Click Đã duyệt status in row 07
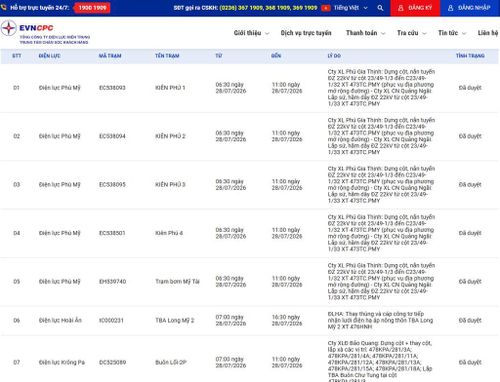 click(x=470, y=362)
